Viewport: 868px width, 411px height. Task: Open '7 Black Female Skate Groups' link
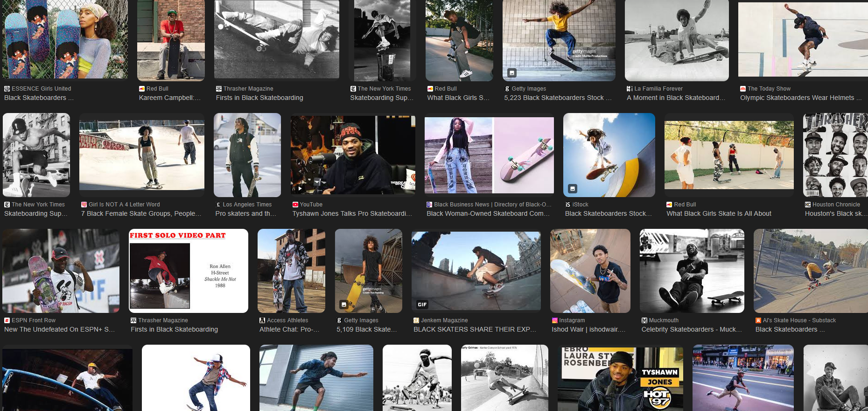click(141, 213)
